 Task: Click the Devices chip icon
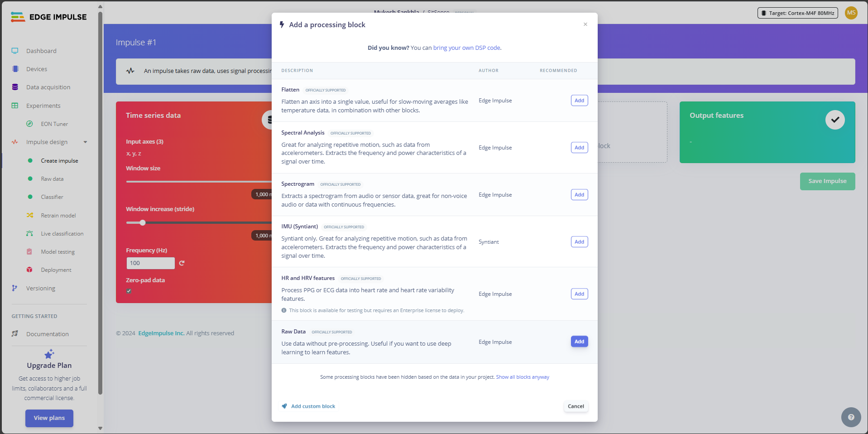(x=15, y=69)
